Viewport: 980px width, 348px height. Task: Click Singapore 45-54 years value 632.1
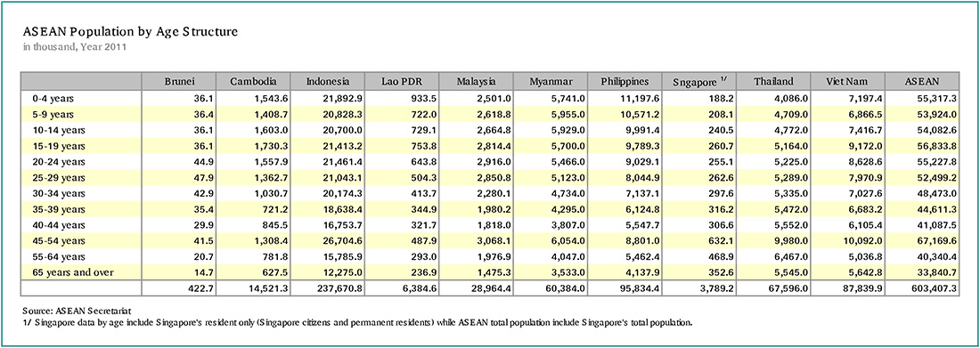click(722, 240)
